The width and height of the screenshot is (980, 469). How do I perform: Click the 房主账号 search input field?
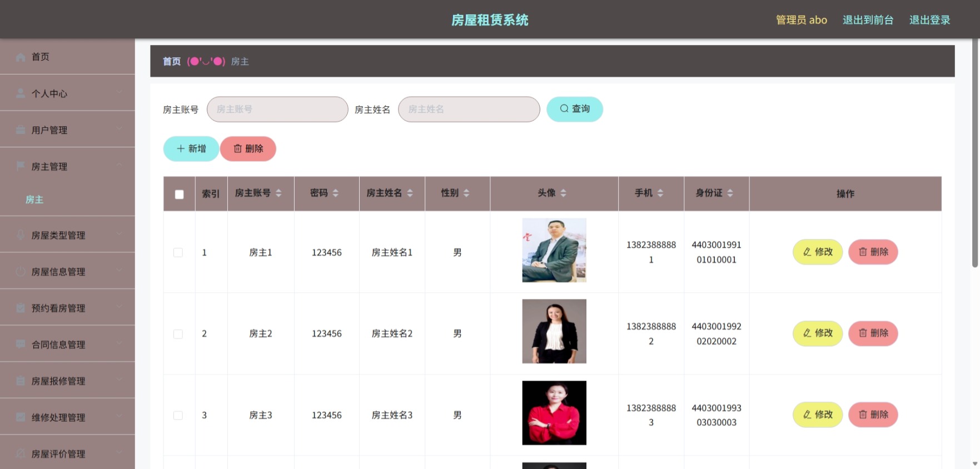[x=277, y=109]
